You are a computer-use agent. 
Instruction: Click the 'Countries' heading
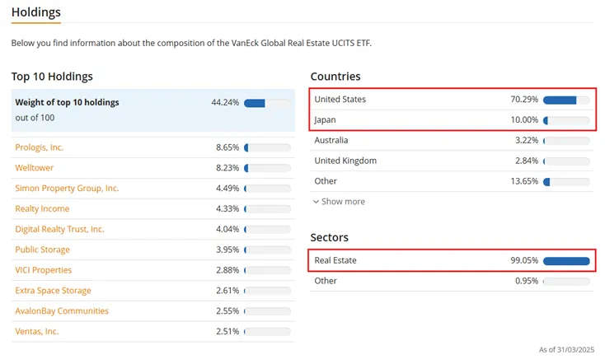335,77
